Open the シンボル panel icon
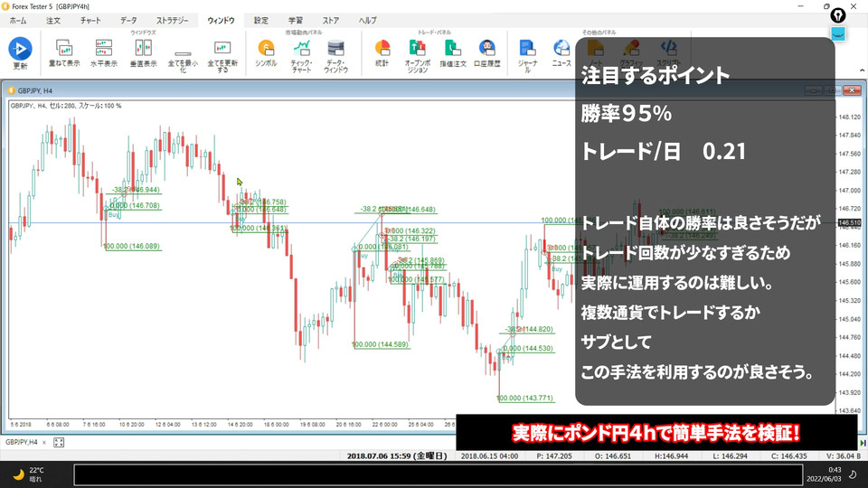The width and height of the screenshot is (868, 488). (266, 48)
